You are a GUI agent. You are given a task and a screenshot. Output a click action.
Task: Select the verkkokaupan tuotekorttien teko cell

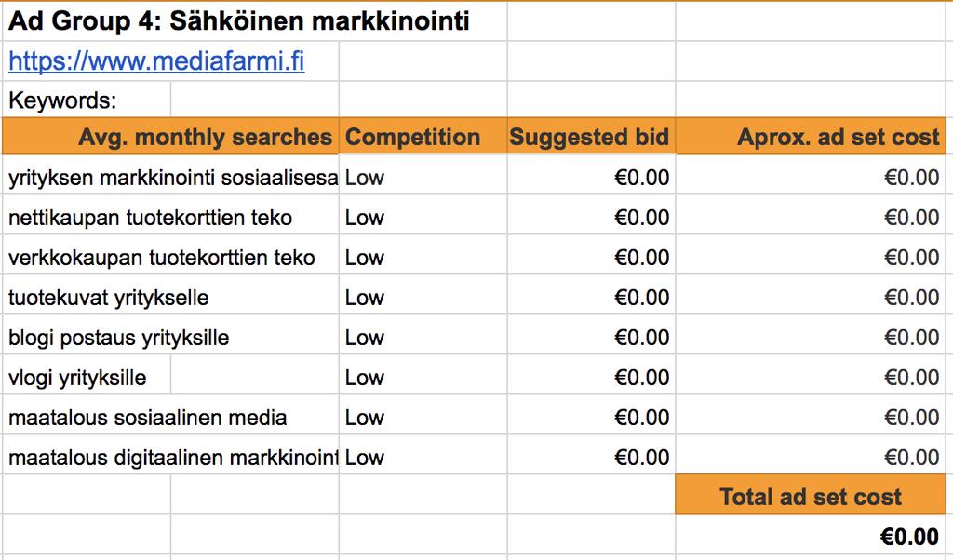(x=171, y=258)
